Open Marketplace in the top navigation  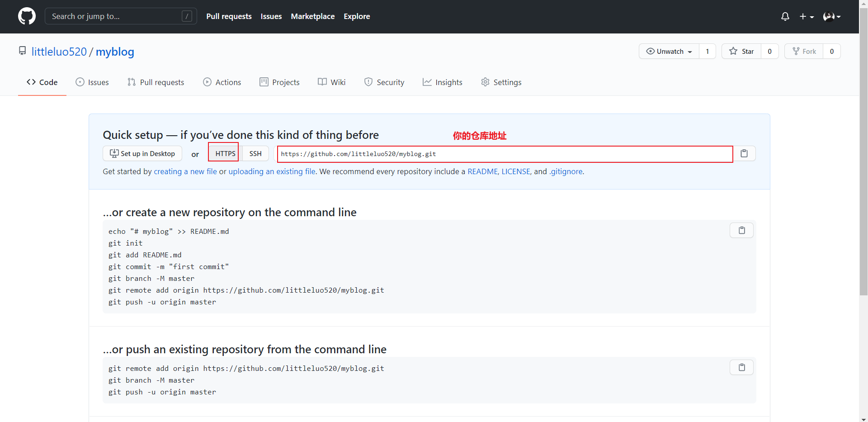pos(312,16)
